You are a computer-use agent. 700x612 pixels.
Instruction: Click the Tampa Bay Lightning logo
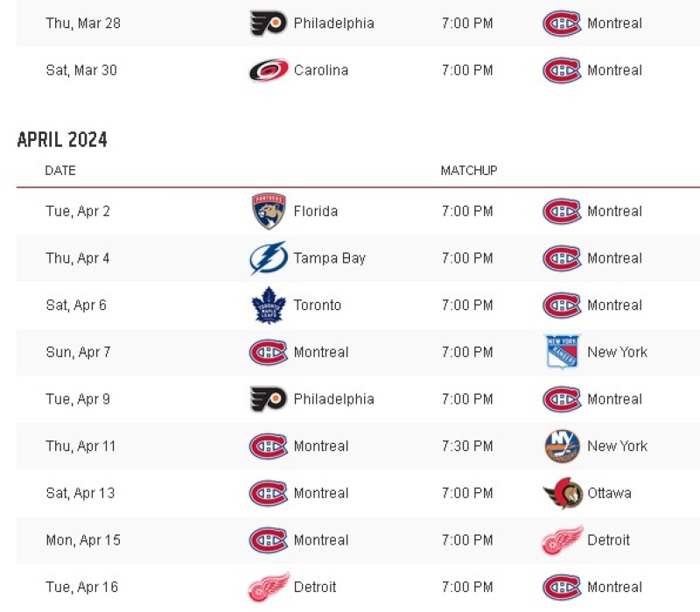click(x=268, y=258)
